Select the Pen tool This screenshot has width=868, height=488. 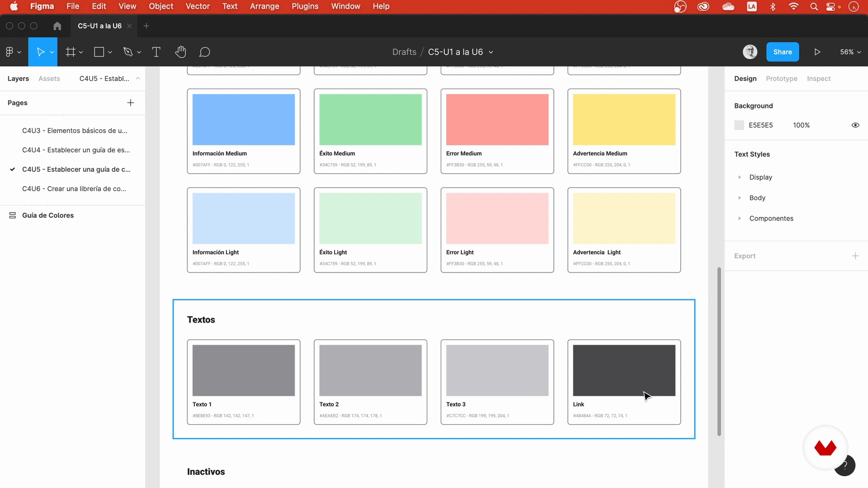click(x=128, y=52)
